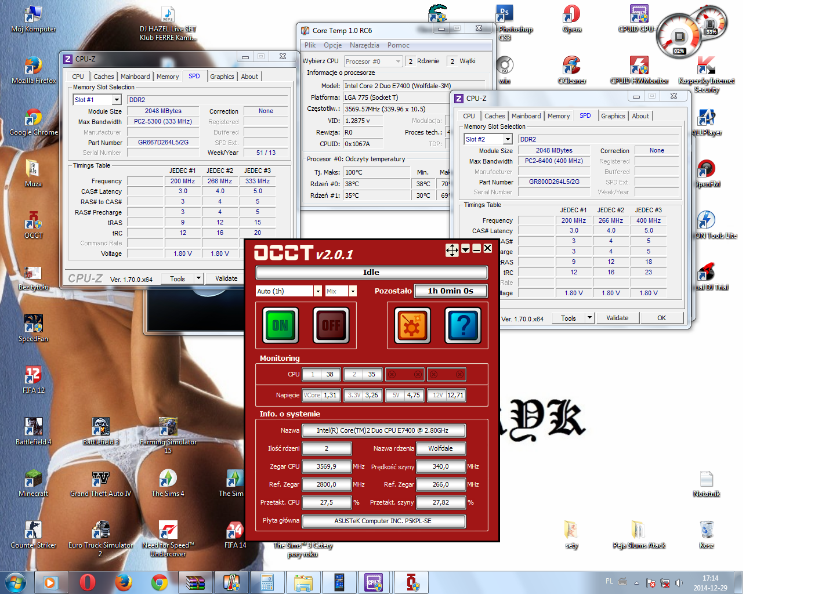Launch Euro Truck Simulator 2 from the desktop

(101, 539)
